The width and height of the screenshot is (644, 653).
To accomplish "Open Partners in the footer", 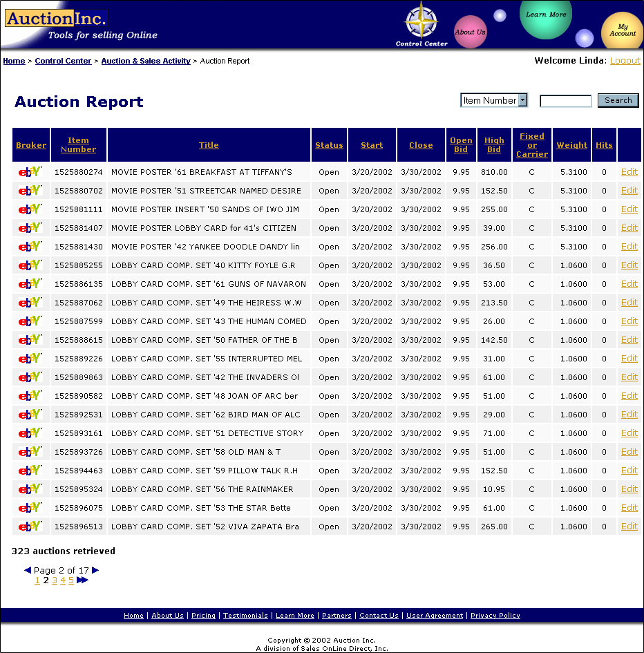I will pos(337,615).
